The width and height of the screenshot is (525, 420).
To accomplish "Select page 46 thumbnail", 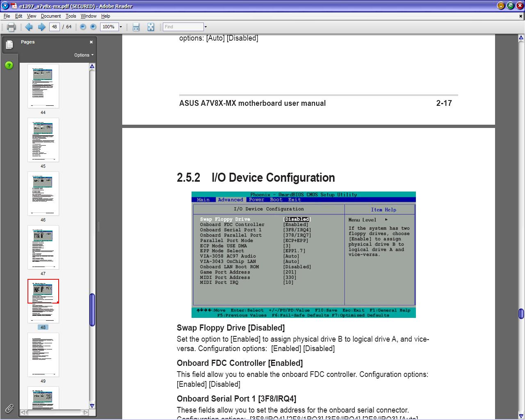I will (43, 194).
